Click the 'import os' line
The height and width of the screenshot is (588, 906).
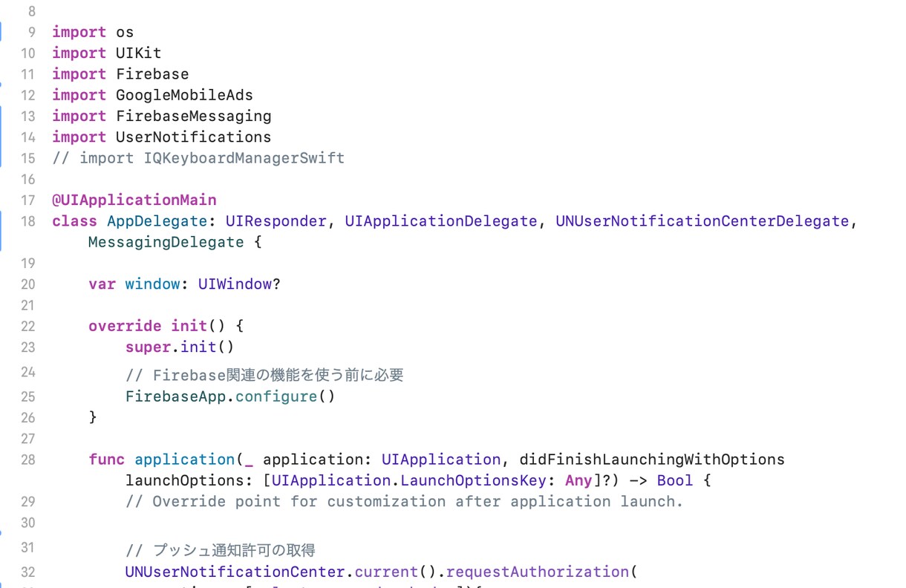(93, 32)
